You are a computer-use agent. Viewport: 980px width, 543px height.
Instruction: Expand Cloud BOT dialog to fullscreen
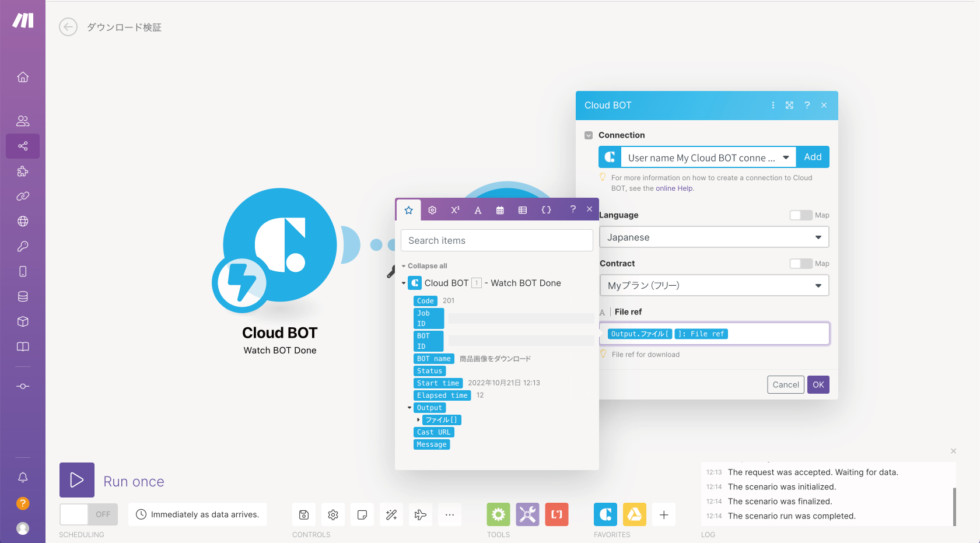pos(789,106)
